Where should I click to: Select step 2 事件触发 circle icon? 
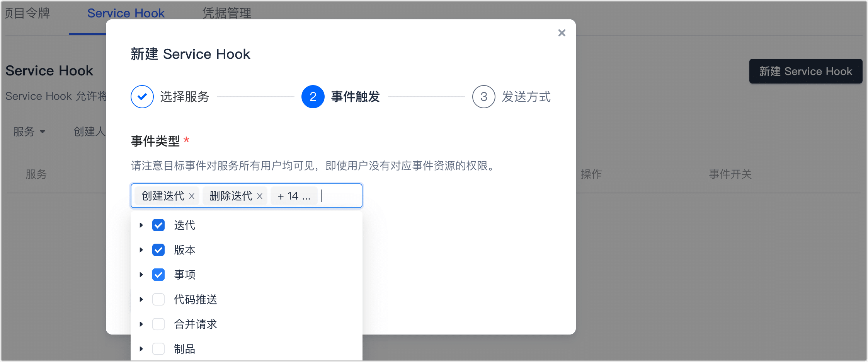pyautogui.click(x=312, y=97)
